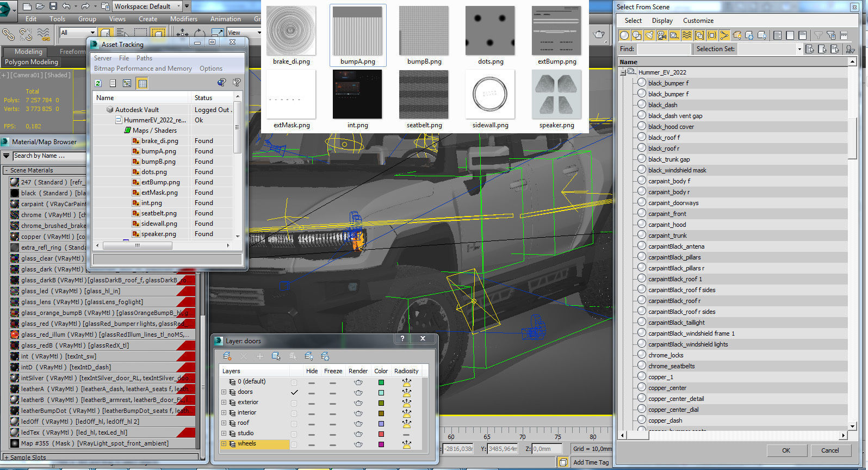The image size is (868, 470).
Task: Select the Select and Link tool
Action: (8, 34)
